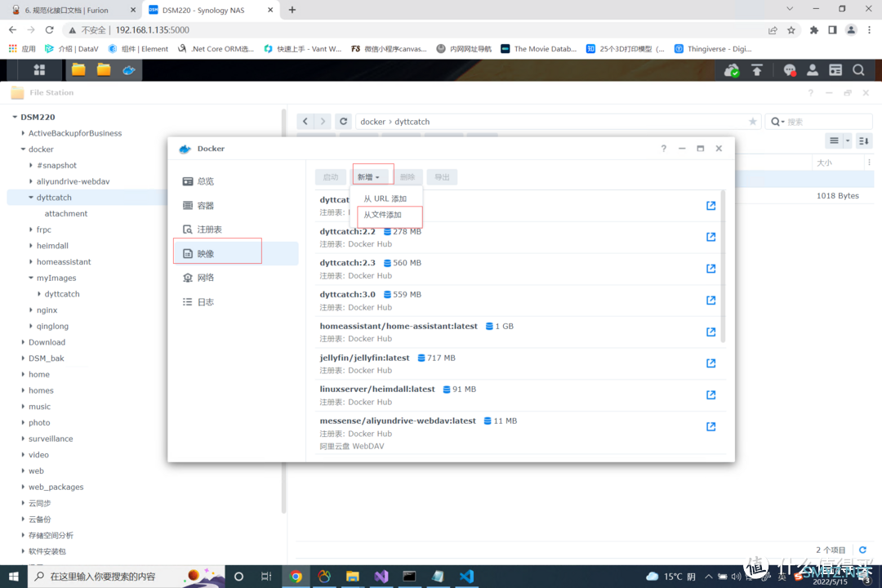Open view mode dropdown arrow in File Station
Image resolution: width=882 pixels, height=588 pixels.
click(848, 140)
